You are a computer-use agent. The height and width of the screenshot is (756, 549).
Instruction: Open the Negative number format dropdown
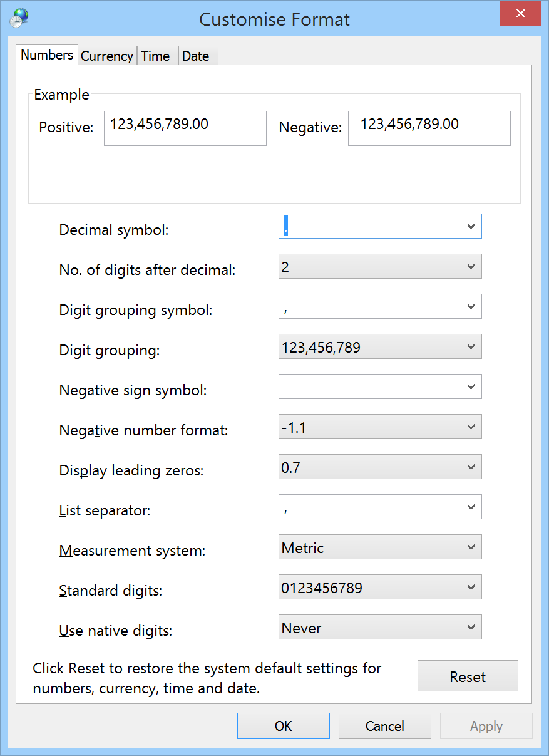click(x=380, y=427)
